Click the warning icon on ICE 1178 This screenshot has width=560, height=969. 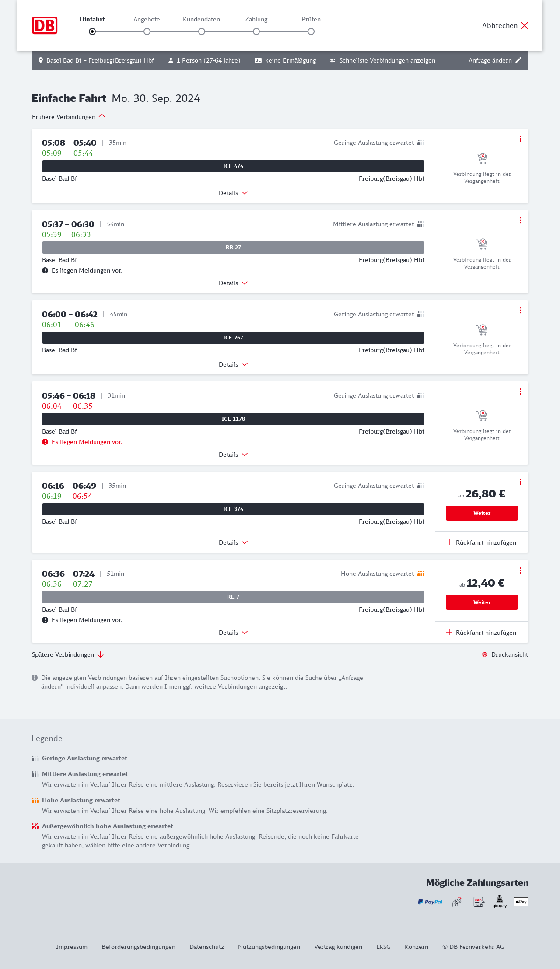[x=45, y=442]
